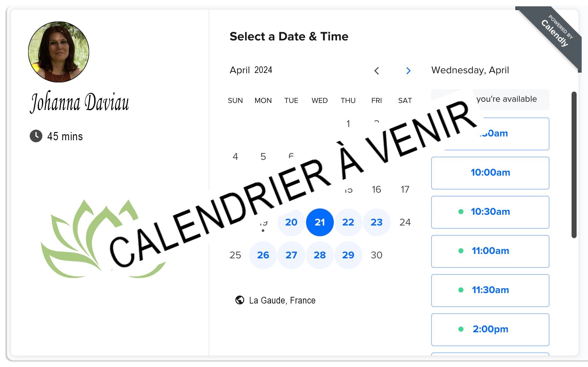Select the 11:30am time slot
This screenshot has height=367, width=588.
tap(490, 290)
